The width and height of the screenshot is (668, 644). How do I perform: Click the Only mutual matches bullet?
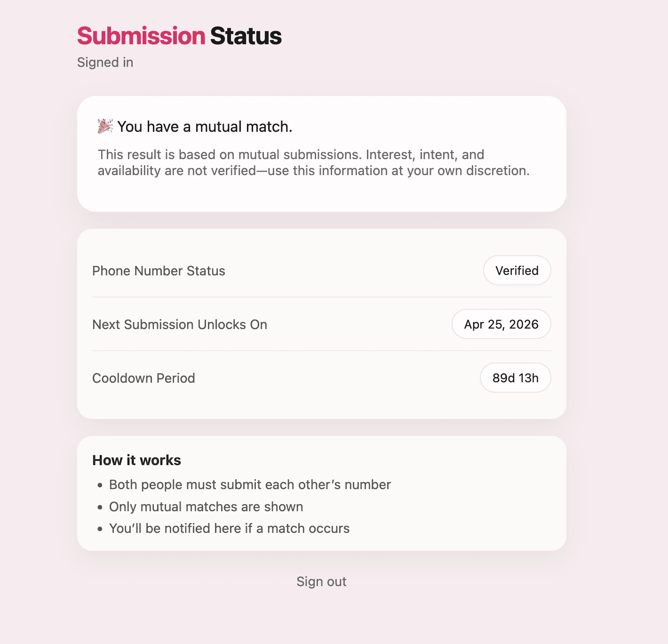tap(206, 507)
